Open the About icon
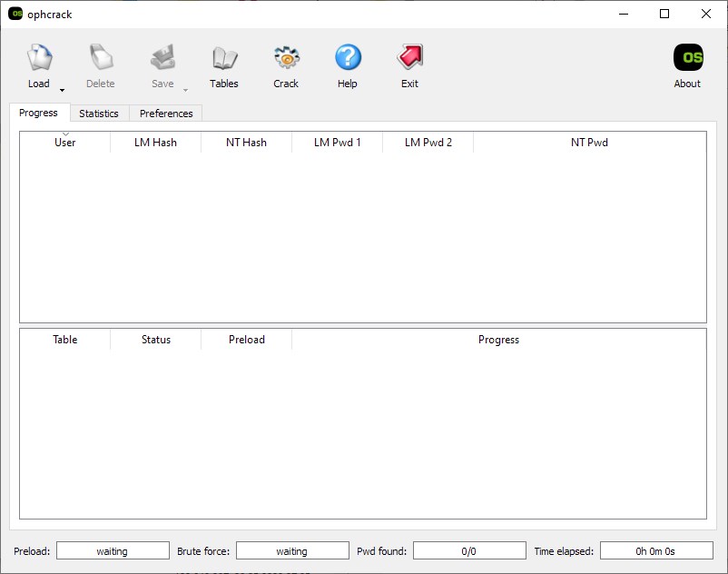Image resolution: width=728 pixels, height=574 pixels. (x=688, y=57)
